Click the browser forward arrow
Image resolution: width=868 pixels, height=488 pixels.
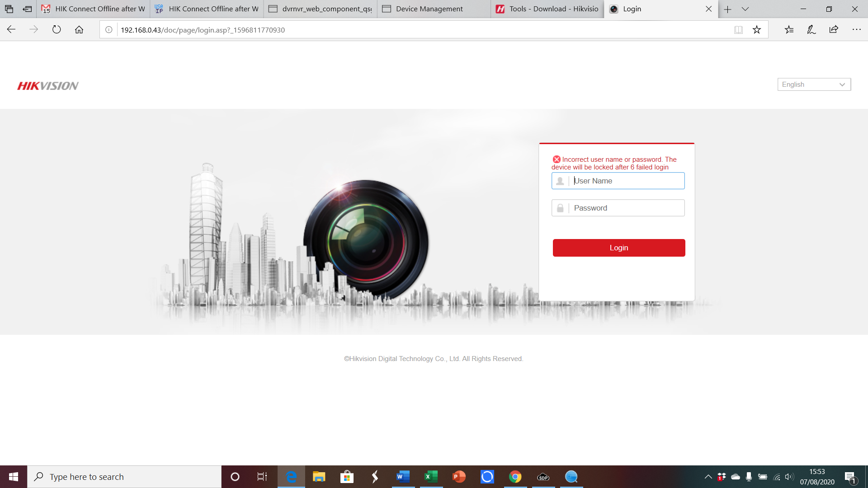pyautogui.click(x=34, y=30)
